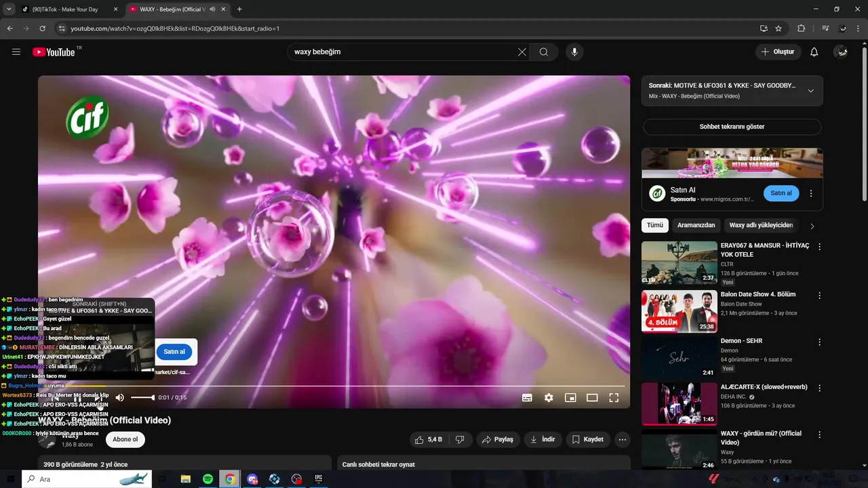
Task: Open File Explorer from the taskbar
Action: click(186, 479)
